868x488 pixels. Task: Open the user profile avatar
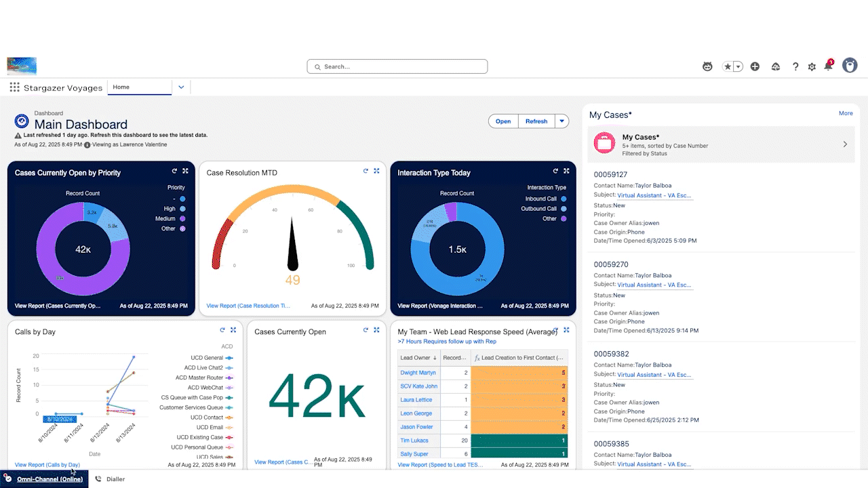[849, 65]
